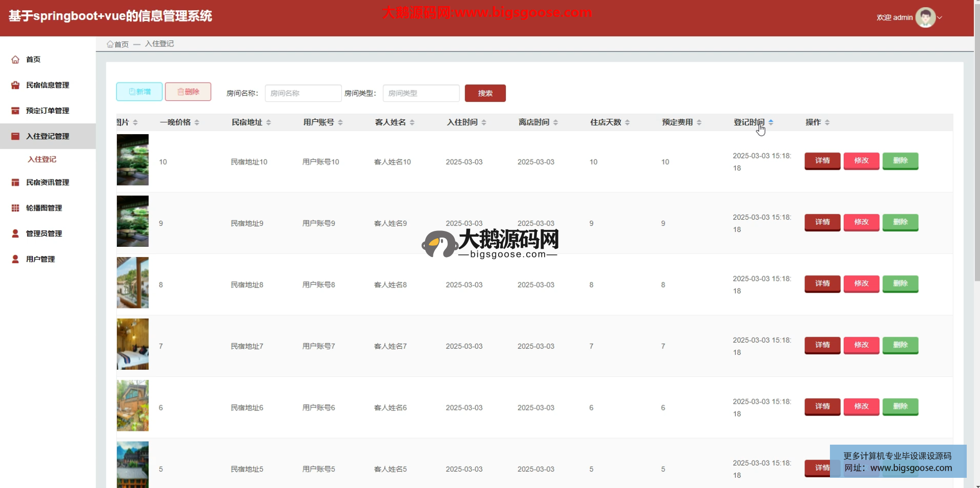The width and height of the screenshot is (980, 488).
Task: Click the 预定订单管理 sidebar icon
Action: coord(15,111)
